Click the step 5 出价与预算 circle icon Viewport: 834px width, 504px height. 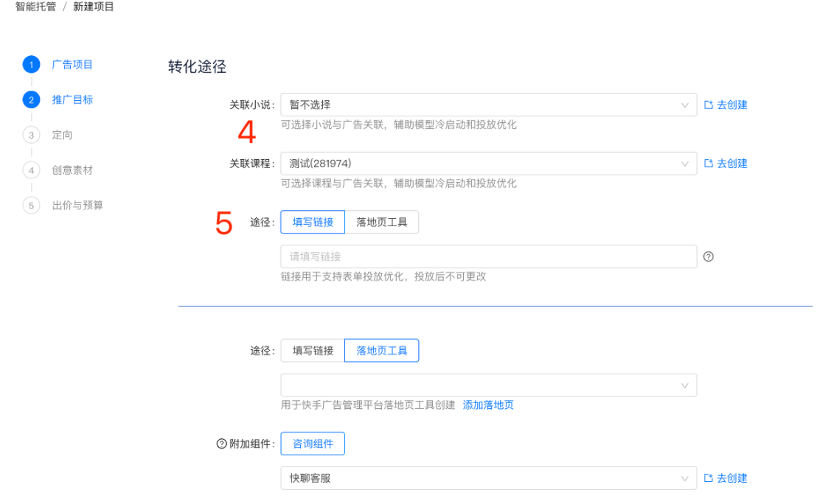[31, 206]
